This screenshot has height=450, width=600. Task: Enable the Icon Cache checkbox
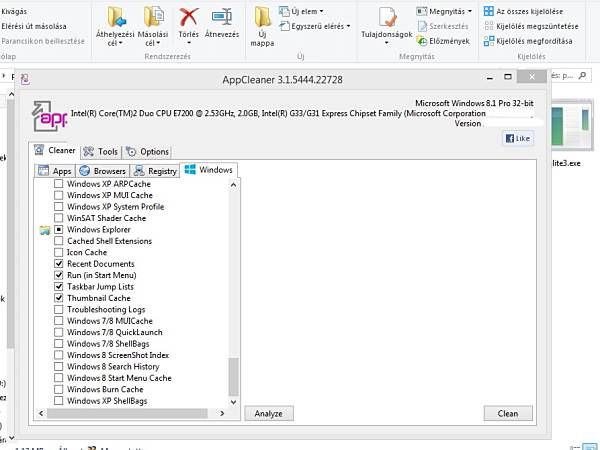click(59, 252)
